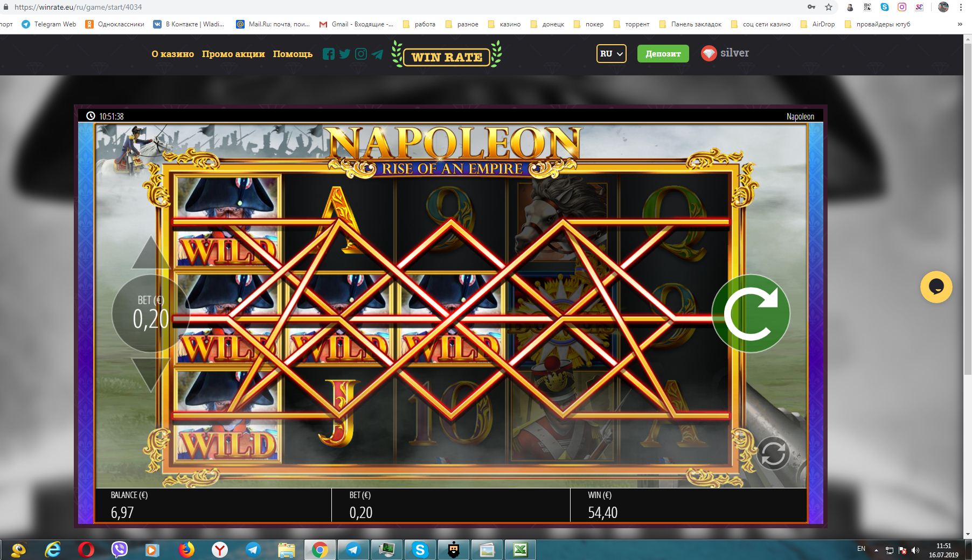Viewport: 972px width, 560px height.
Task: Expand the AirDrop bookmarks folder
Action: point(817,24)
